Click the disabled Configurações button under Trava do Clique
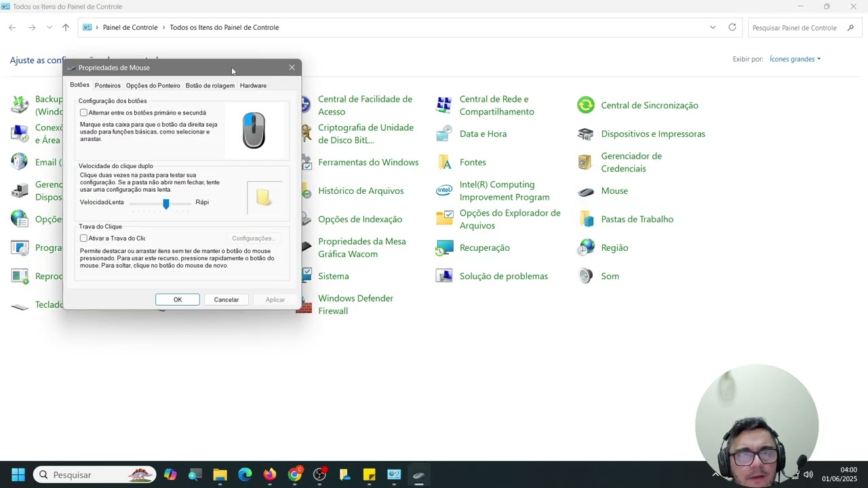The image size is (868, 488). [x=253, y=238]
